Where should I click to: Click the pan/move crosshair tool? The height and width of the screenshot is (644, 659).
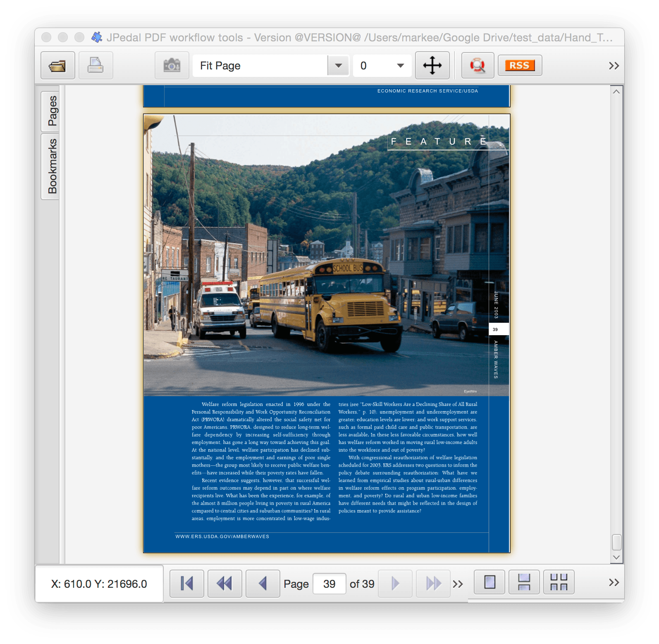[x=432, y=66]
